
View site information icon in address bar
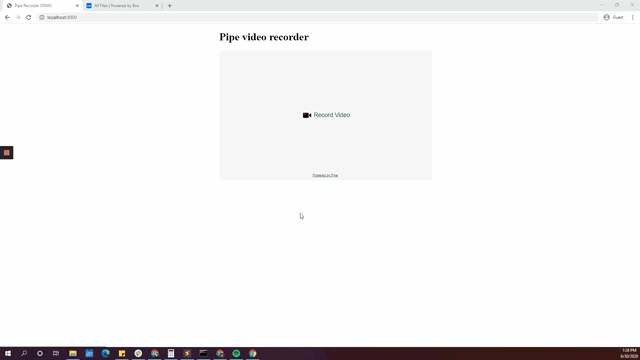point(42,17)
